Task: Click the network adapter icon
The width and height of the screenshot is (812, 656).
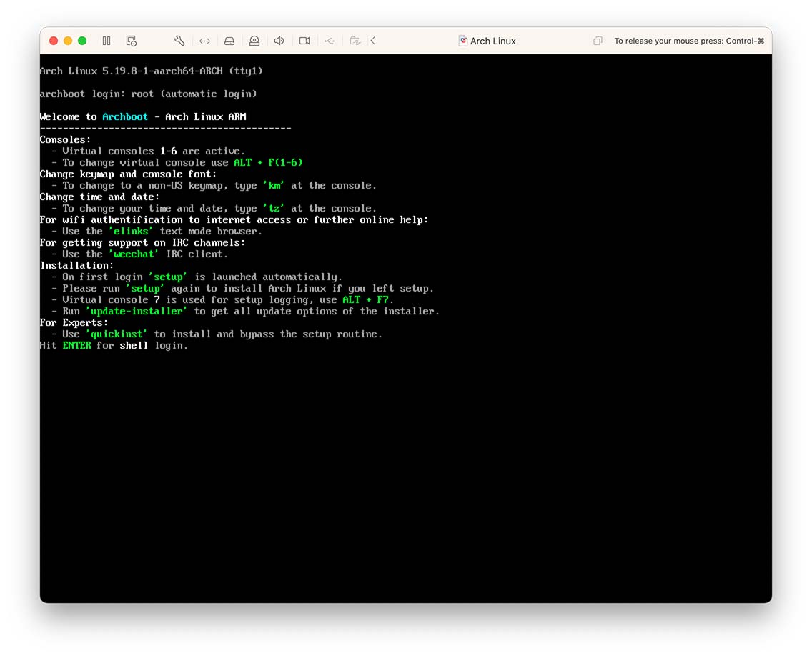Action: (x=204, y=41)
